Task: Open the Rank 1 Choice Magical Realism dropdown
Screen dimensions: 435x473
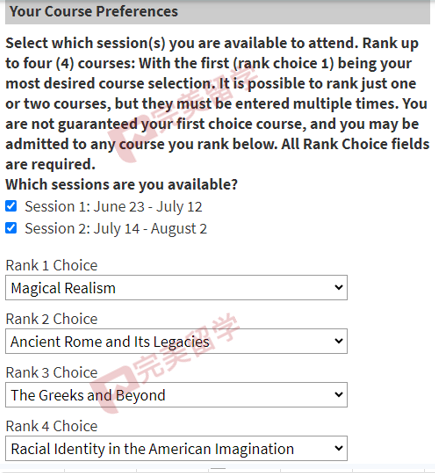Action: [x=176, y=287]
